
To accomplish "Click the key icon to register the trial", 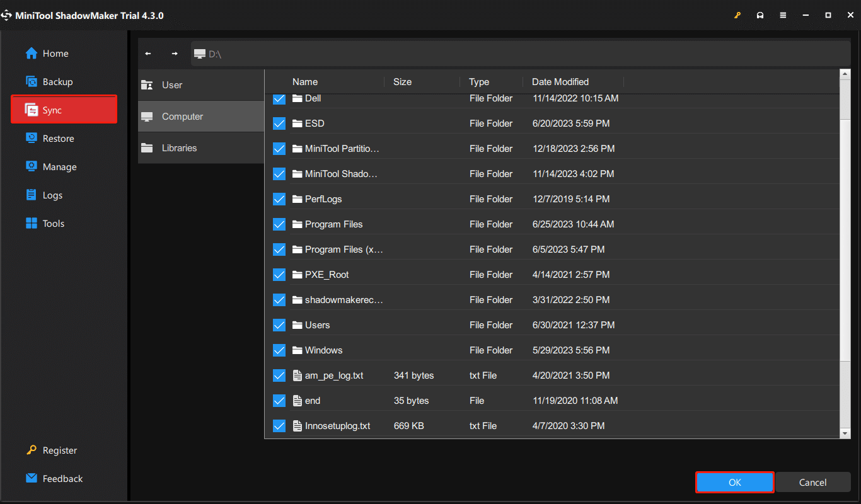I will coord(737,14).
